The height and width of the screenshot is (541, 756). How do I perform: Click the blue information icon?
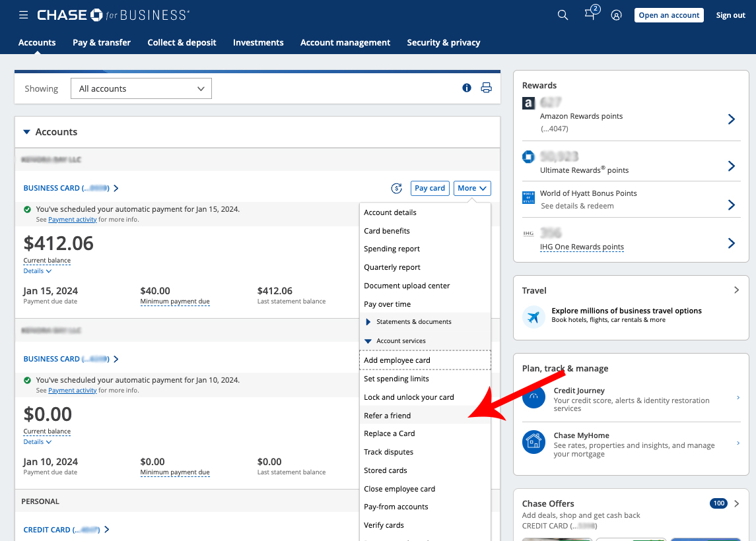coord(467,88)
